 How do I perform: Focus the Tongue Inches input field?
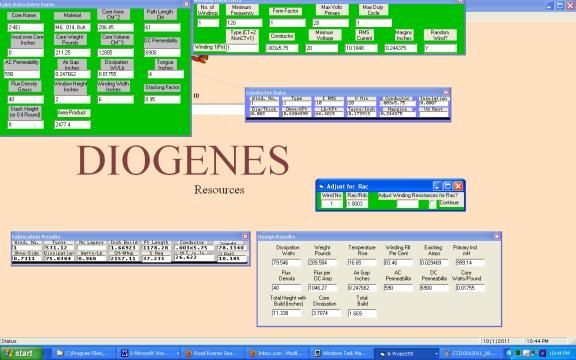pos(166,74)
